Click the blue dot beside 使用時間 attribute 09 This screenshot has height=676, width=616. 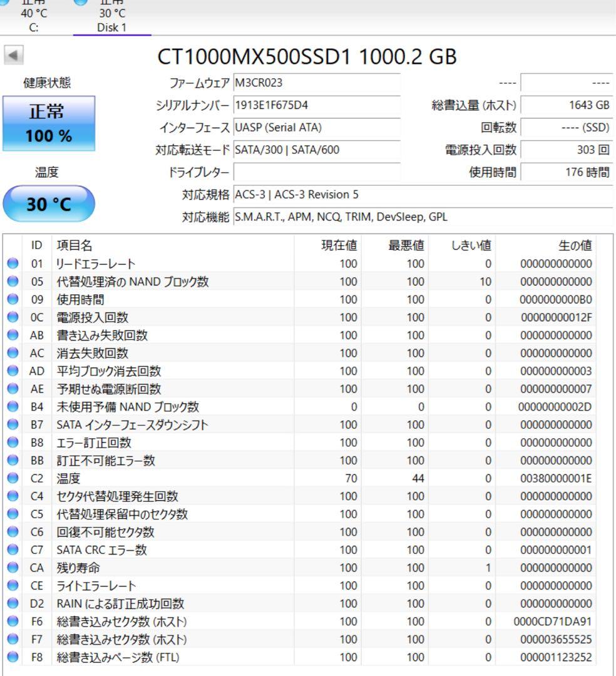(x=14, y=299)
